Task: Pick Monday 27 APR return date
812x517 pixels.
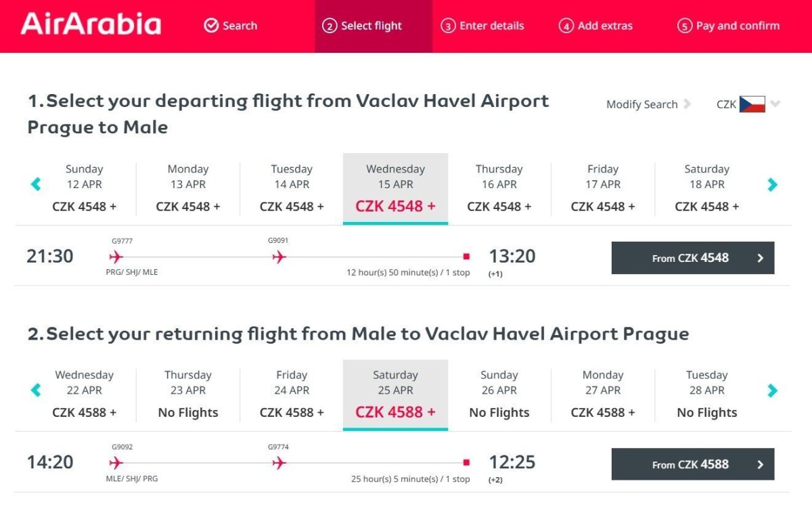Action: pos(602,394)
